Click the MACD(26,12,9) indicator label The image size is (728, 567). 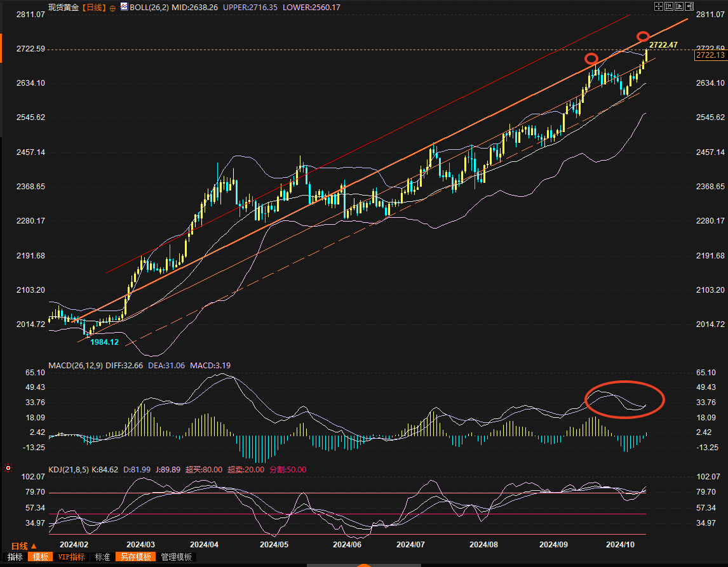[76, 365]
